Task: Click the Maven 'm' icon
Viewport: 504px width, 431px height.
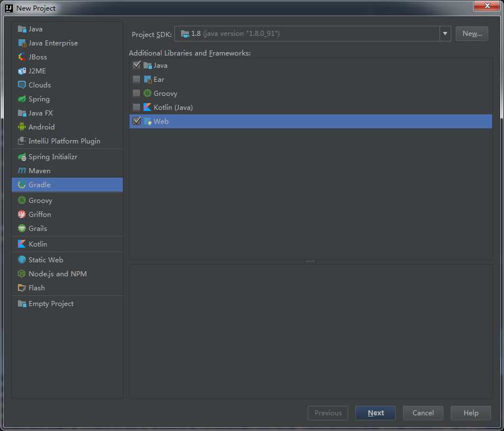Action: tap(22, 171)
